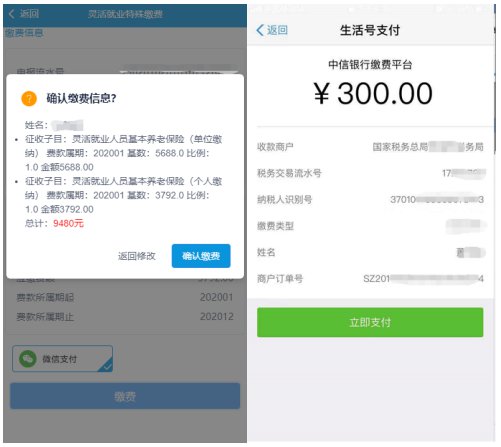The height and width of the screenshot is (447, 501).
Task: Click the 确认缴费信息? dialog title
Action: (81, 98)
